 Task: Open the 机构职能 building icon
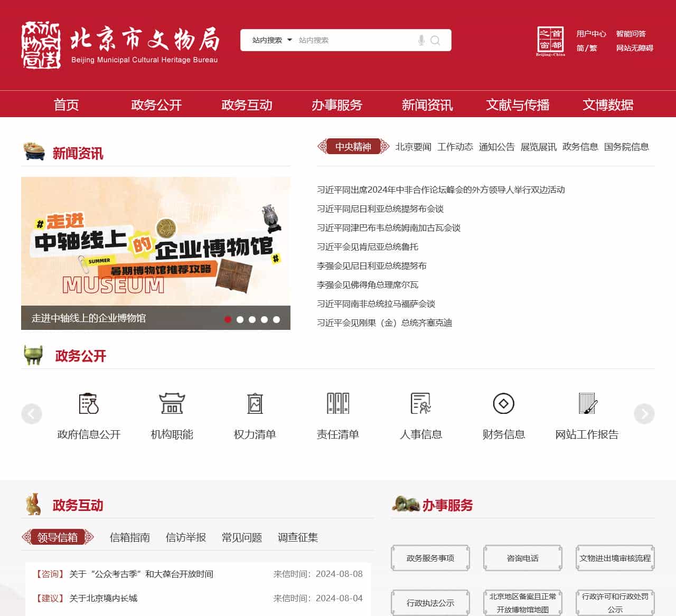click(x=172, y=404)
